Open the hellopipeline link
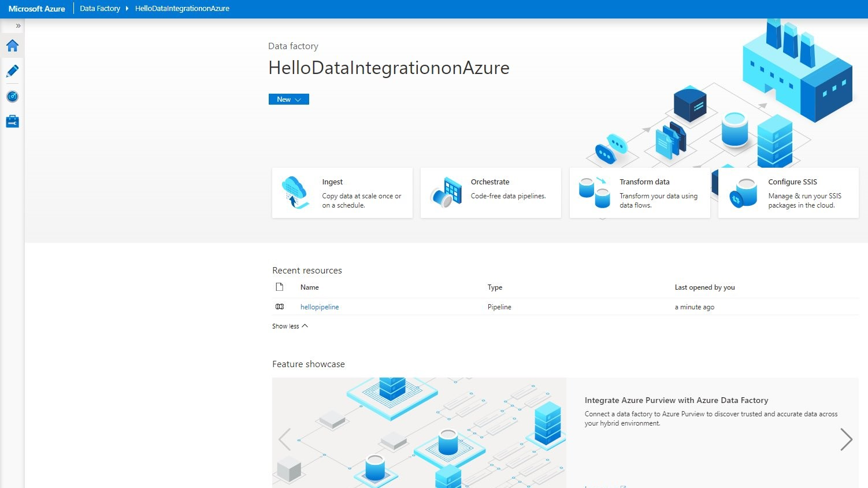 click(x=320, y=307)
